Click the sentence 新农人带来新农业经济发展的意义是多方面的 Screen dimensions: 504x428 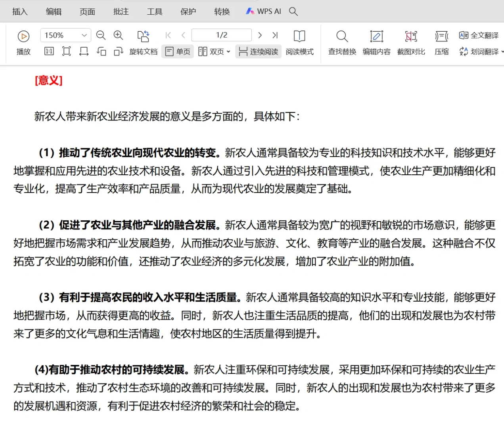tap(139, 117)
